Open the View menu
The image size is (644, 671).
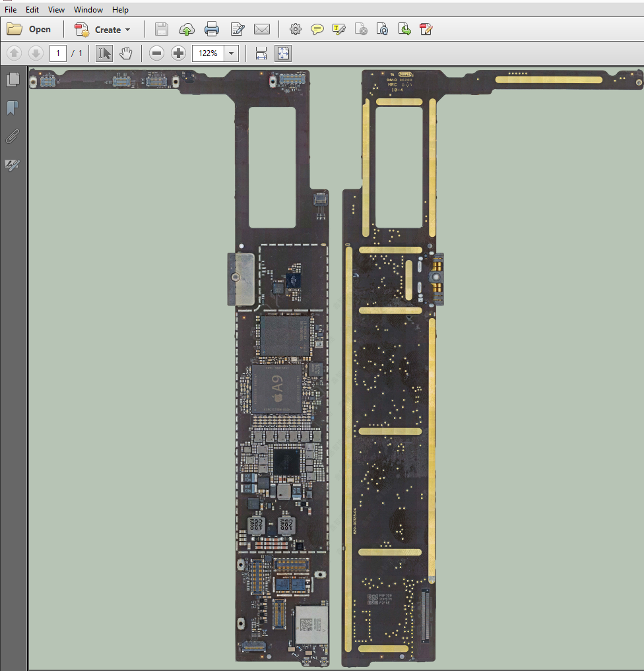click(56, 10)
